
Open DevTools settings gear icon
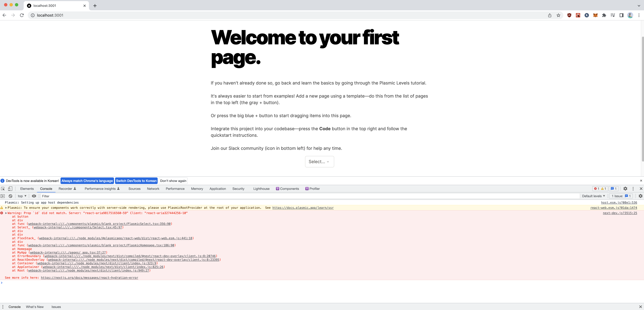tap(625, 189)
